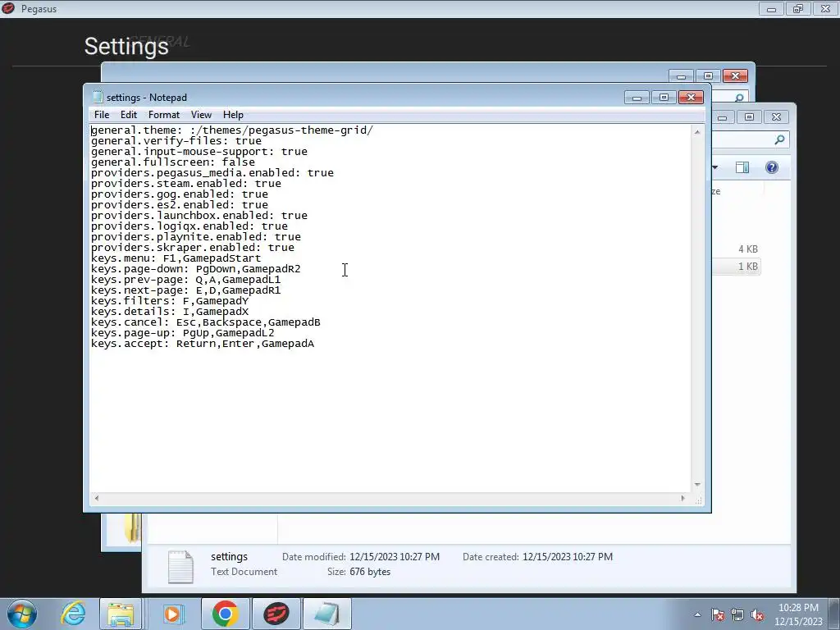Click the keys.accept line in Notepad

point(203,344)
